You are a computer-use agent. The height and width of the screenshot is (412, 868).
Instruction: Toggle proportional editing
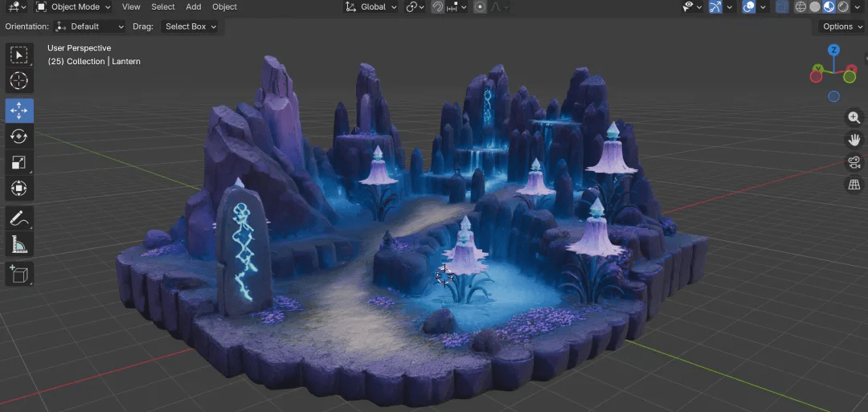coord(480,7)
